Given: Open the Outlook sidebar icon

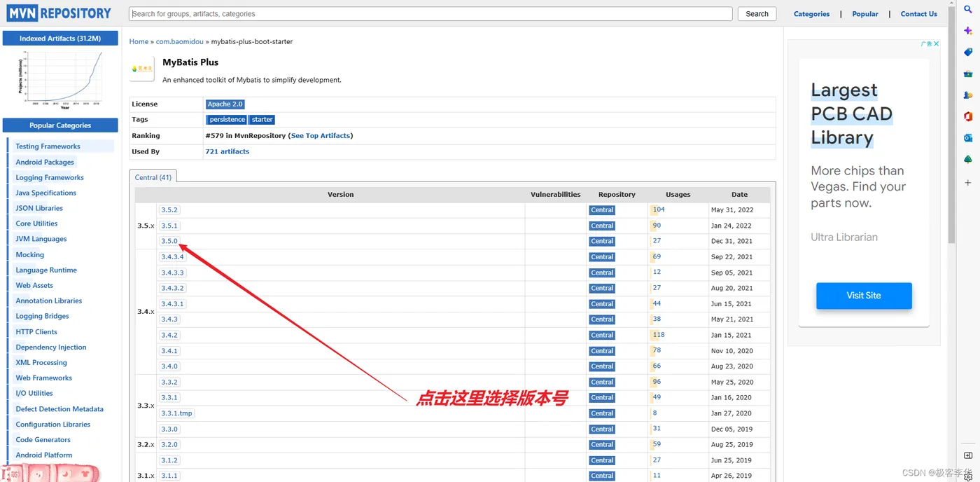Looking at the screenshot, I should pyautogui.click(x=968, y=138).
